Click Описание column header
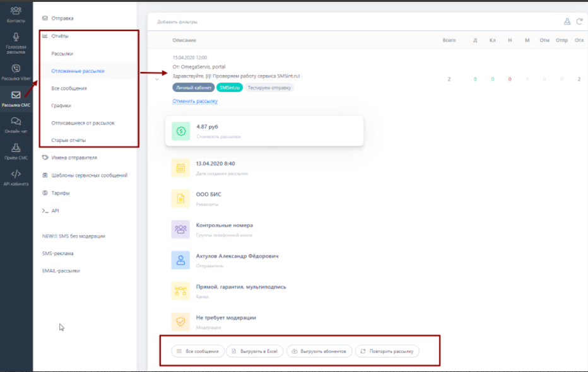 tap(184, 40)
